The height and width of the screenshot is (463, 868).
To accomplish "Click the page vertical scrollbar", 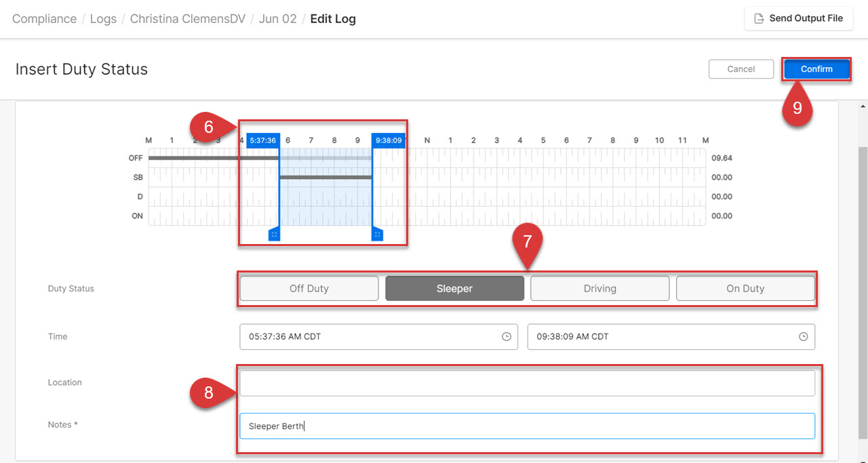I will pos(863,291).
